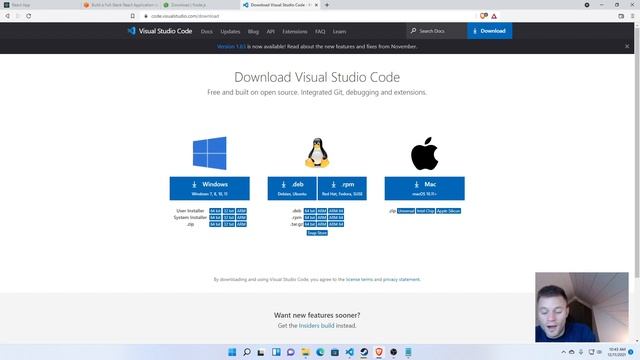Image resolution: width=640 pixels, height=360 pixels.
Task: Download Mac .zip Universal build
Action: click(x=406, y=211)
